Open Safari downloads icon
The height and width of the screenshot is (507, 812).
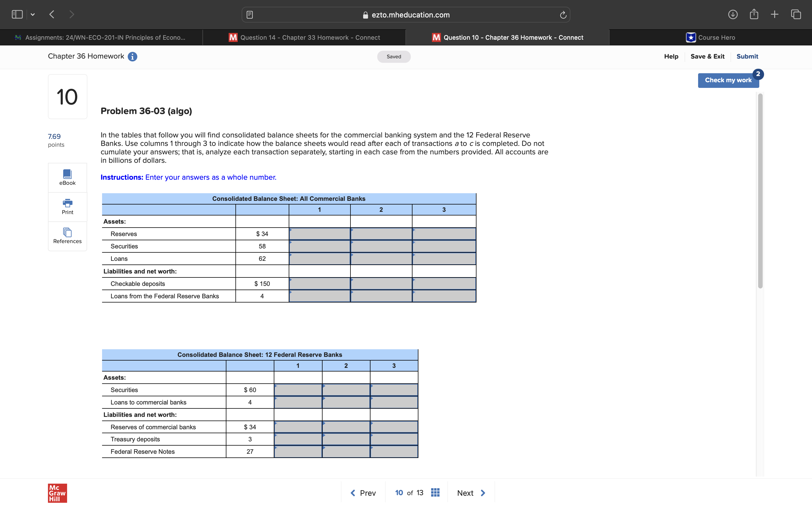click(732, 14)
